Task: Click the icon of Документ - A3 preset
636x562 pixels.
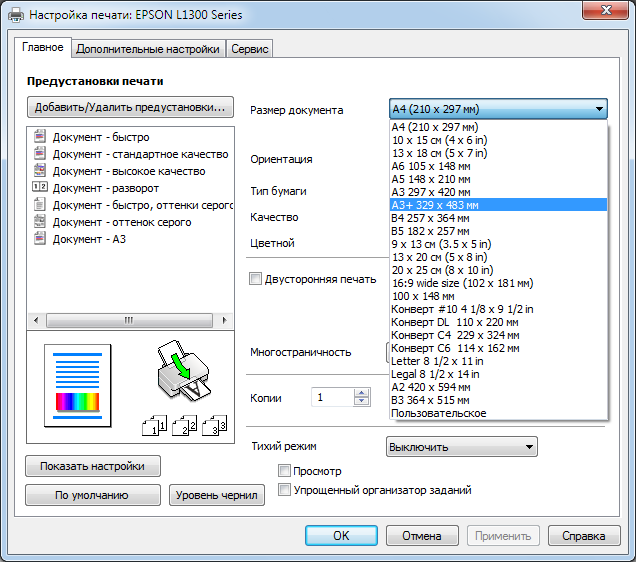Action: click(x=39, y=238)
